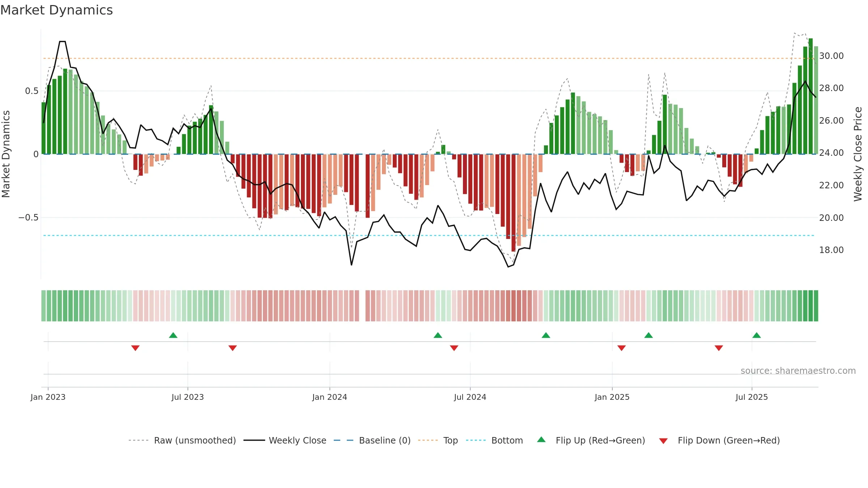Viewport: 868px width, 488px height.
Task: Click the source: sharemaestro.com text
Action: click(x=798, y=371)
